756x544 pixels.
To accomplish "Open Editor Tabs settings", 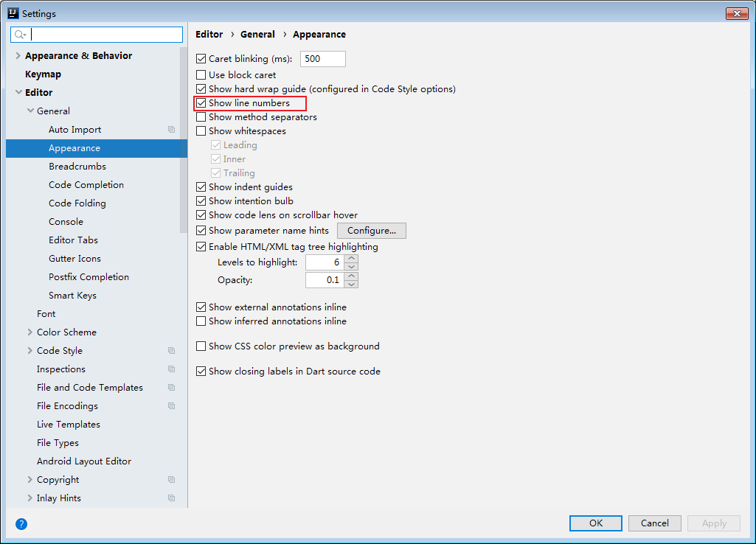I will [x=73, y=240].
